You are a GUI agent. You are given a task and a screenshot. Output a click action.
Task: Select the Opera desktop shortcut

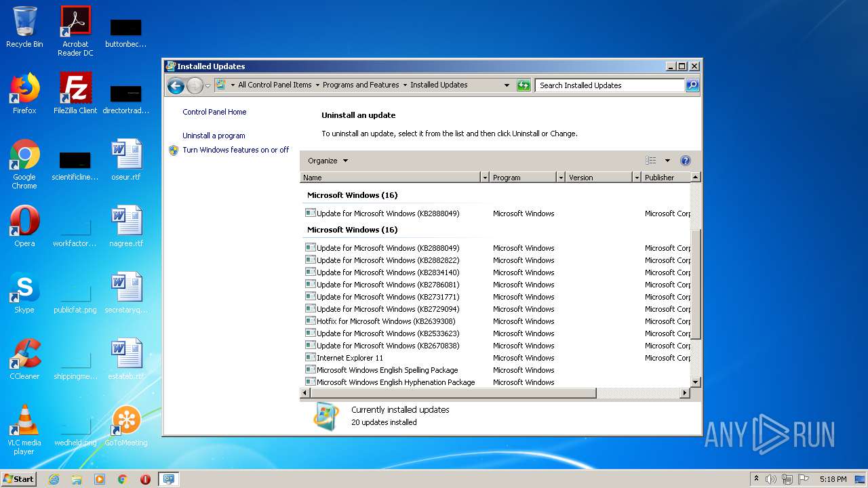point(24,226)
